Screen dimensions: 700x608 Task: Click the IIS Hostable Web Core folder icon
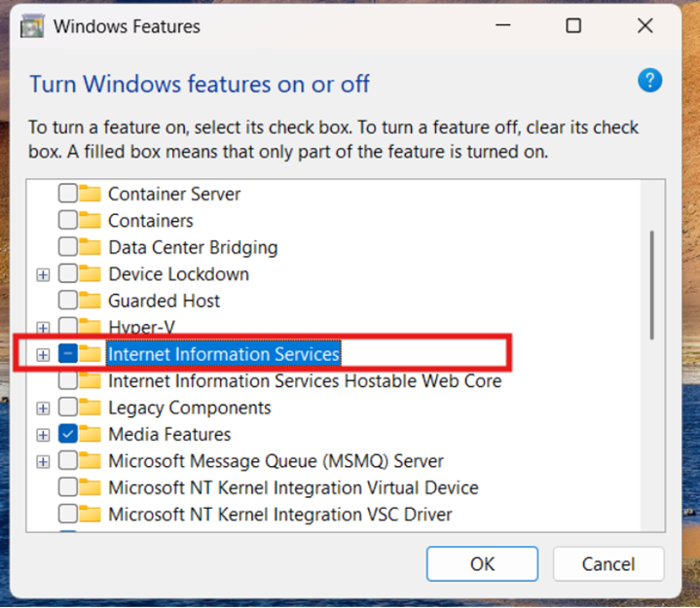pos(90,380)
